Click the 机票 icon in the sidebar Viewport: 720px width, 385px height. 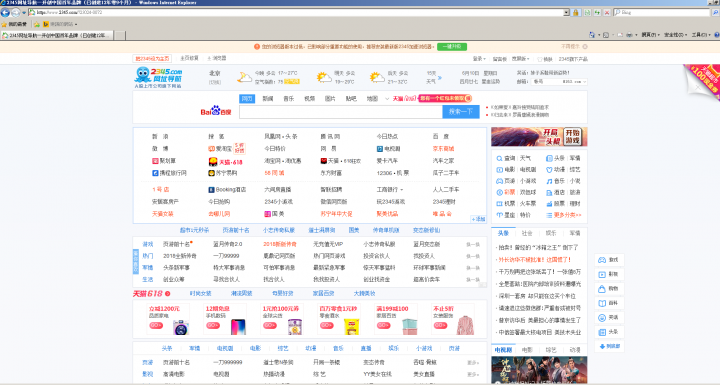tap(499, 204)
